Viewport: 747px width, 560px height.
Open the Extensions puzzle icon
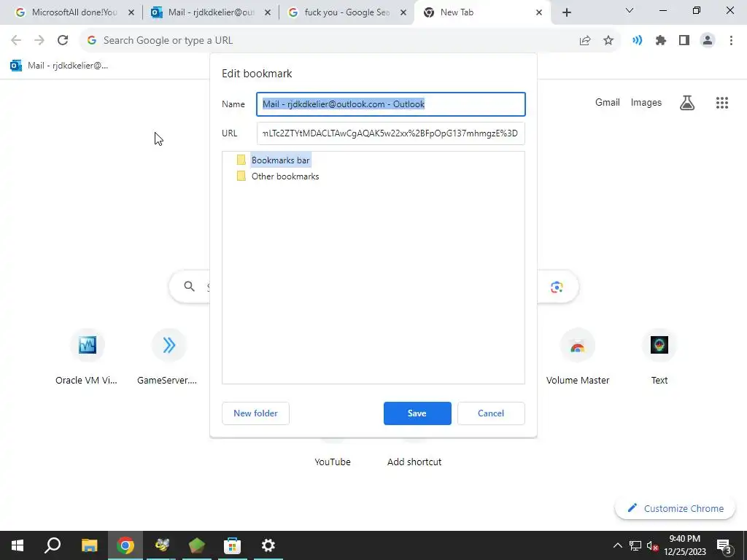point(661,41)
